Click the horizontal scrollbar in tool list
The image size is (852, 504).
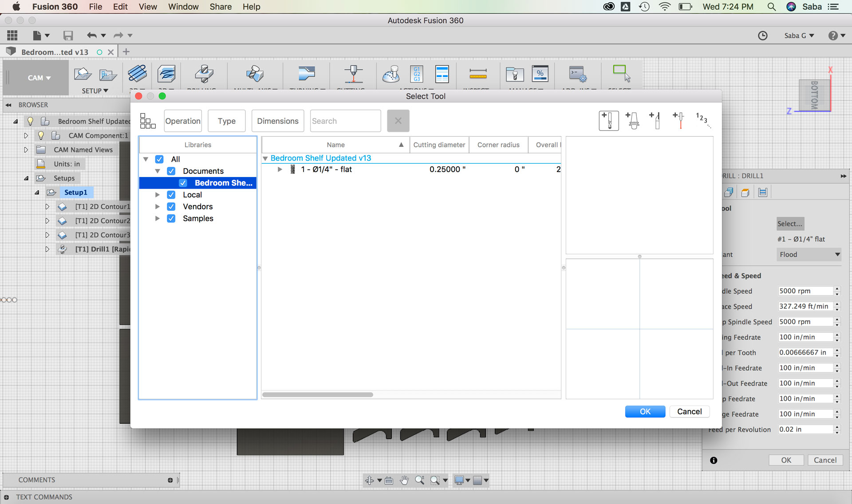[x=318, y=395]
